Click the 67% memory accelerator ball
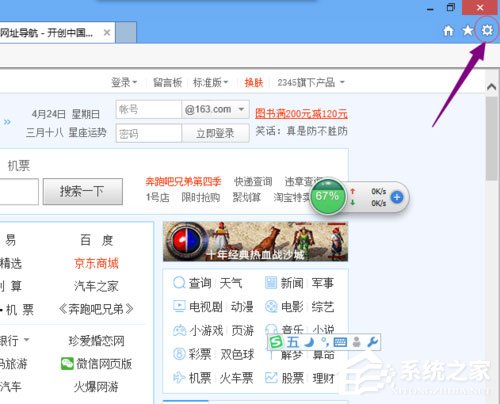The width and height of the screenshot is (500, 404). point(327,196)
